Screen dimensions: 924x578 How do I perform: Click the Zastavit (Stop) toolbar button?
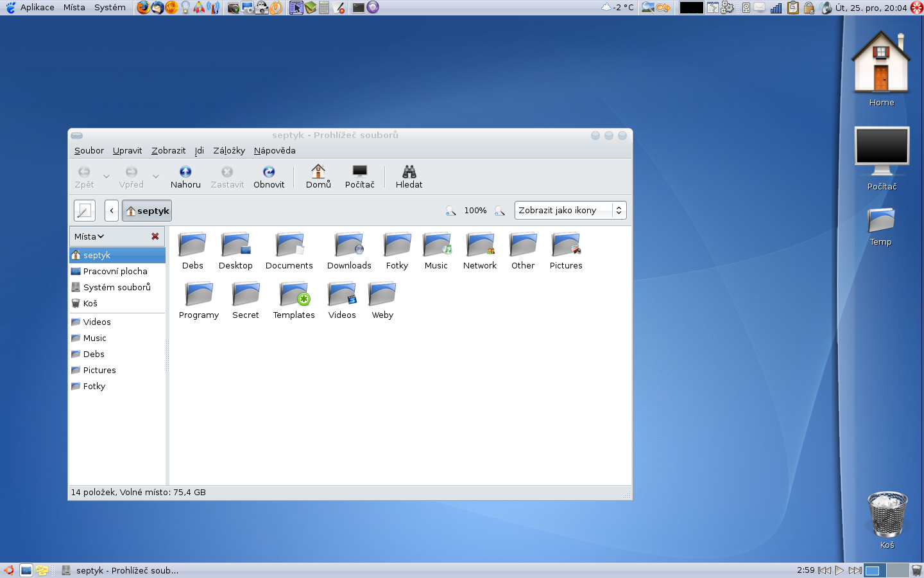pos(227,177)
